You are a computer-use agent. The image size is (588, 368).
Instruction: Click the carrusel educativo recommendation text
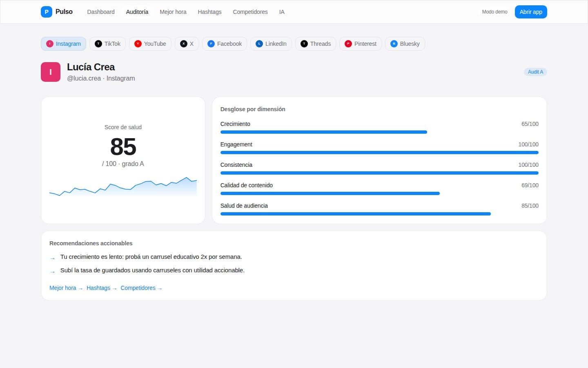click(x=151, y=257)
